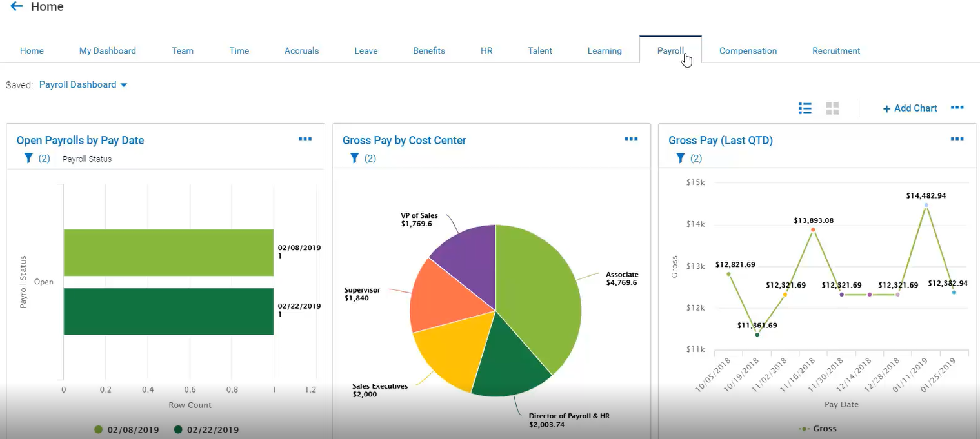This screenshot has width=980, height=439.
Task: Open the Gross Pay by Cost Center options menu
Action: click(x=631, y=139)
